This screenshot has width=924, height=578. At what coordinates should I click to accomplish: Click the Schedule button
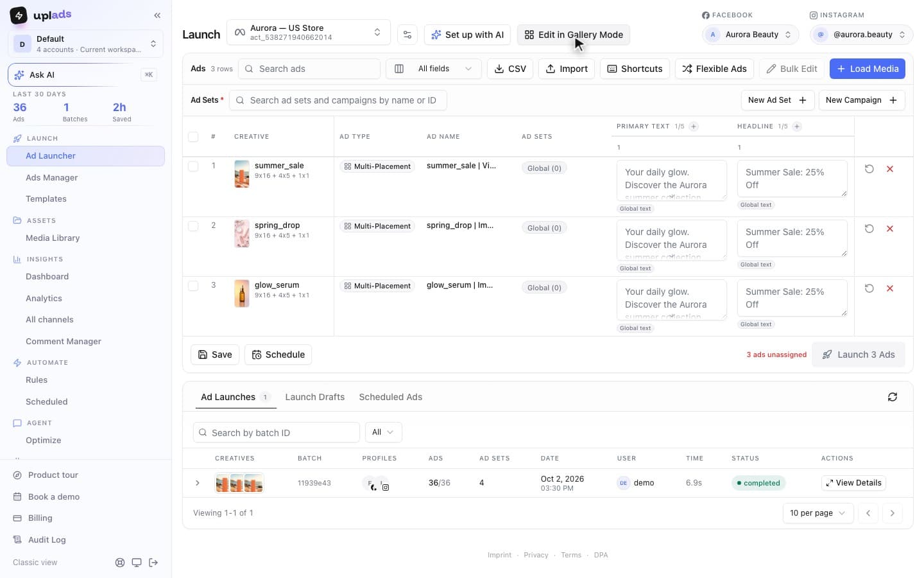[278, 355]
